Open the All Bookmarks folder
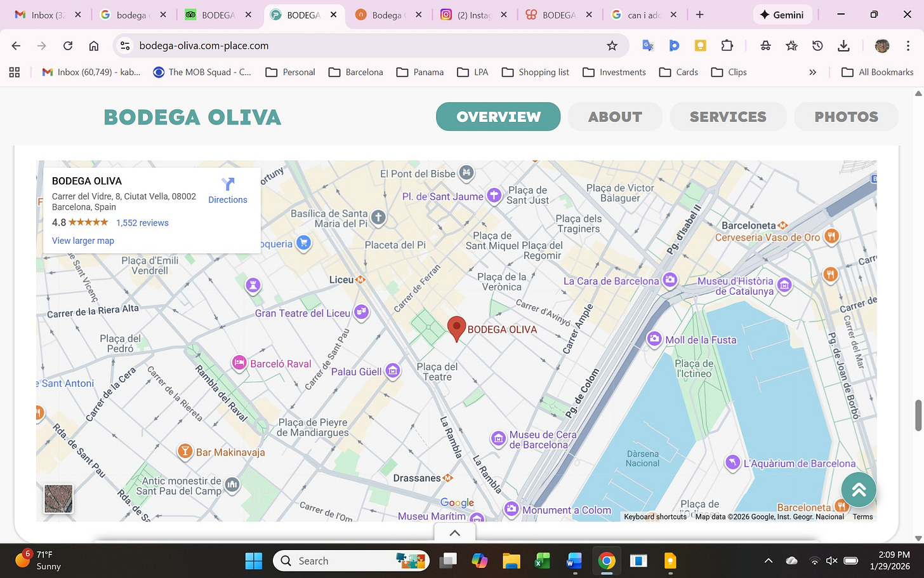Screen dimensions: 924x578 pos(878,72)
